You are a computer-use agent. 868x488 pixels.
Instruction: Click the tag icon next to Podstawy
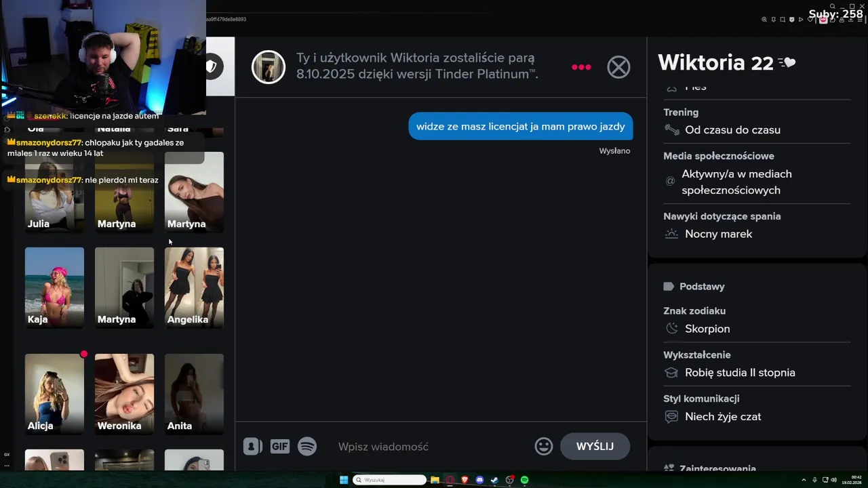669,287
